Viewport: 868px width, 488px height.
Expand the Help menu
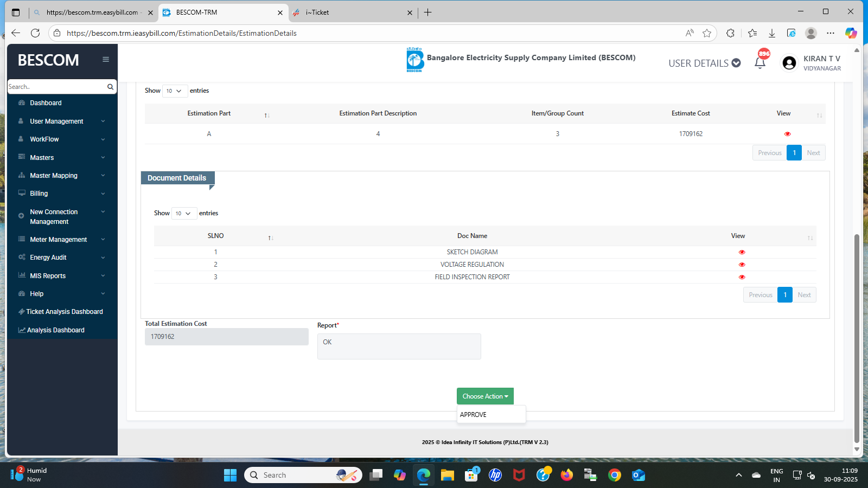pos(62,294)
